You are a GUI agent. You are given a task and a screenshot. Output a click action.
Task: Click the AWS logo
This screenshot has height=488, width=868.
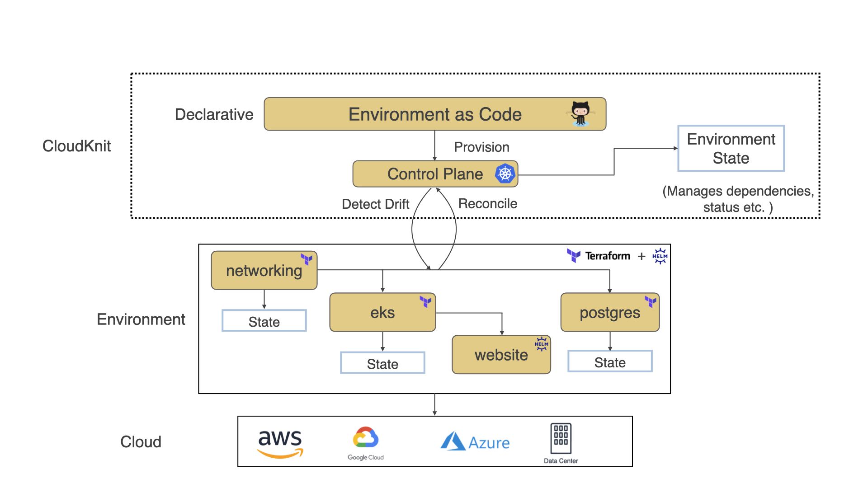click(x=280, y=444)
